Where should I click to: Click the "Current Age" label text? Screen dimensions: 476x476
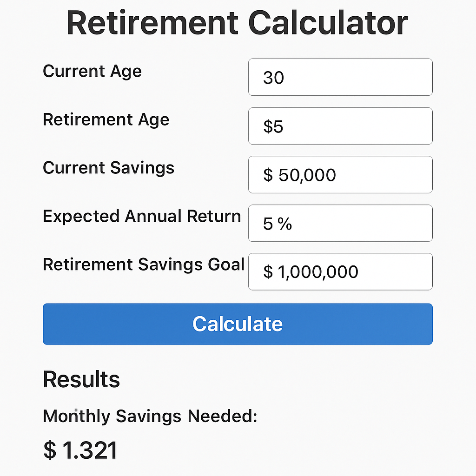[x=92, y=72]
